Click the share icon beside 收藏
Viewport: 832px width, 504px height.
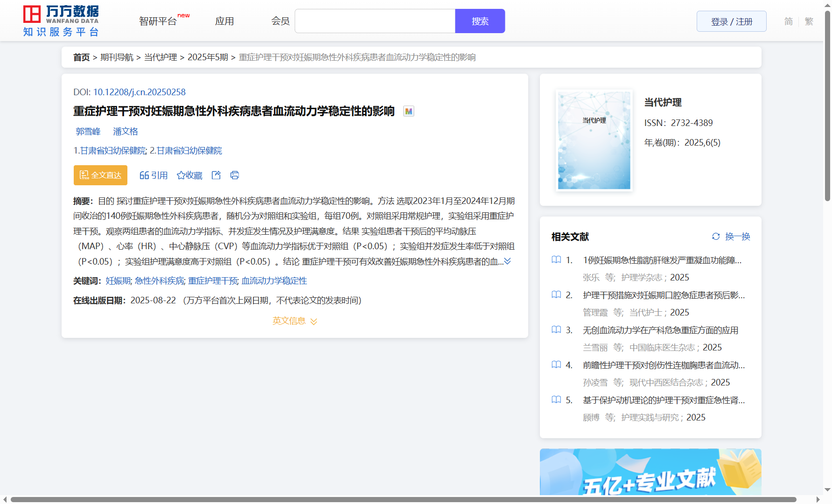216,175
